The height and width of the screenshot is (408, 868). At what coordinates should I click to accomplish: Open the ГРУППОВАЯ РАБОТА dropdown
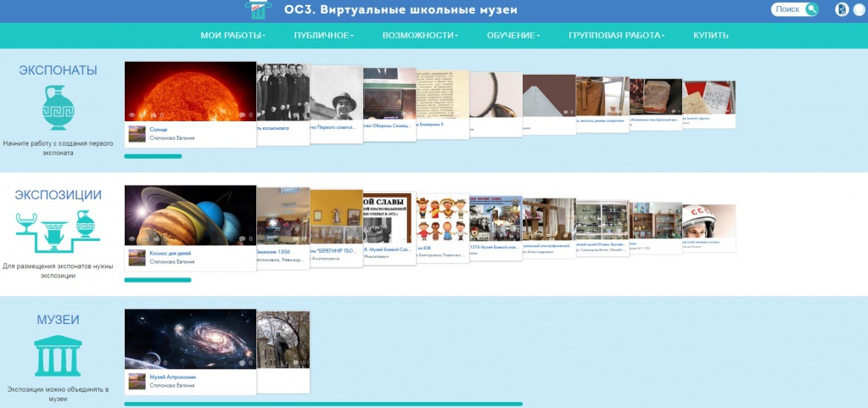pos(617,36)
